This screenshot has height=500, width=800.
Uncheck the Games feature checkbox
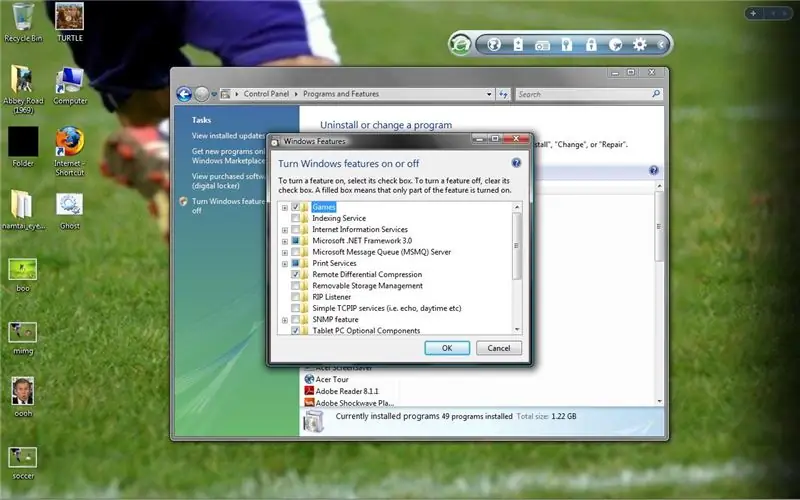[295, 207]
